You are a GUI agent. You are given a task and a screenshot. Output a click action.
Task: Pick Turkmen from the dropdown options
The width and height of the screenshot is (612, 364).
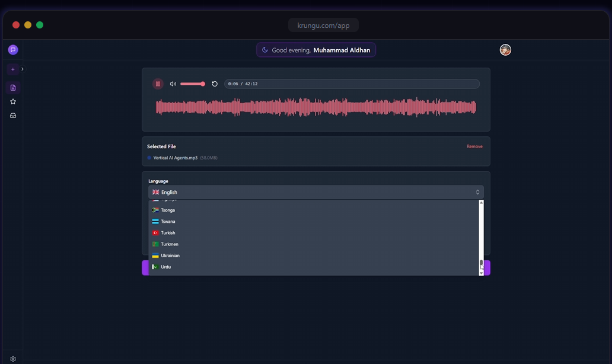(x=169, y=244)
